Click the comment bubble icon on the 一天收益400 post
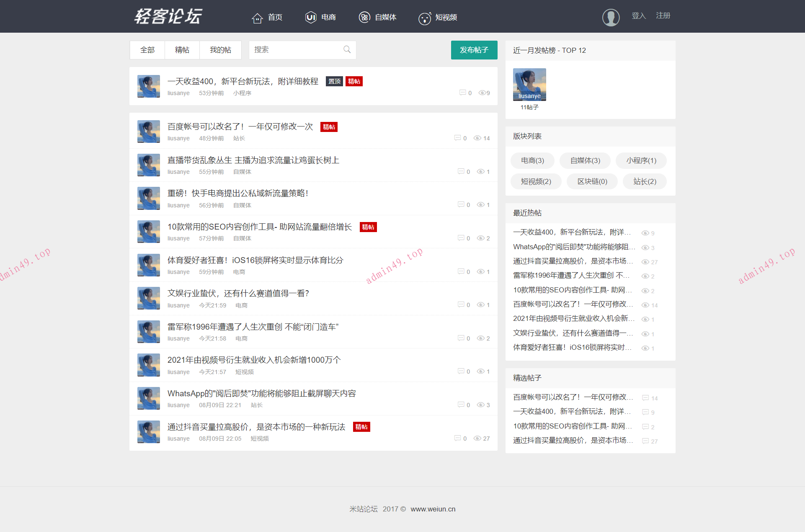The height and width of the screenshot is (532, 805). pyautogui.click(x=463, y=93)
